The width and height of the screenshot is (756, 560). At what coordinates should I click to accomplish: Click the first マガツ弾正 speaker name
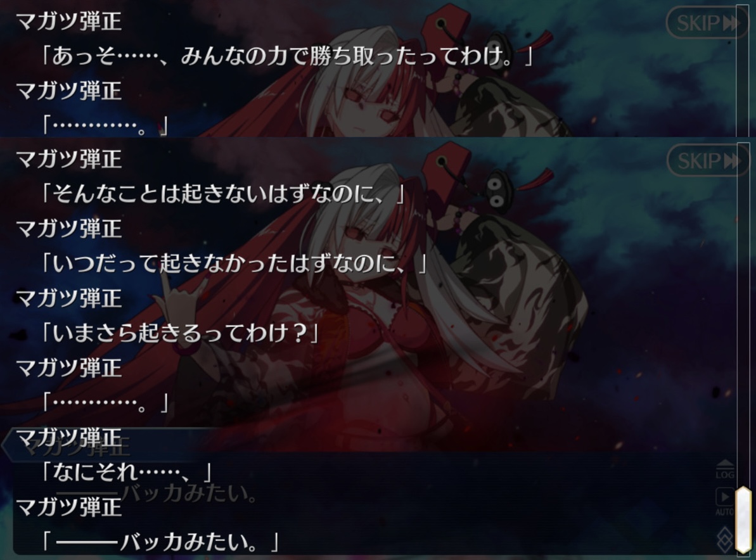tap(68, 22)
